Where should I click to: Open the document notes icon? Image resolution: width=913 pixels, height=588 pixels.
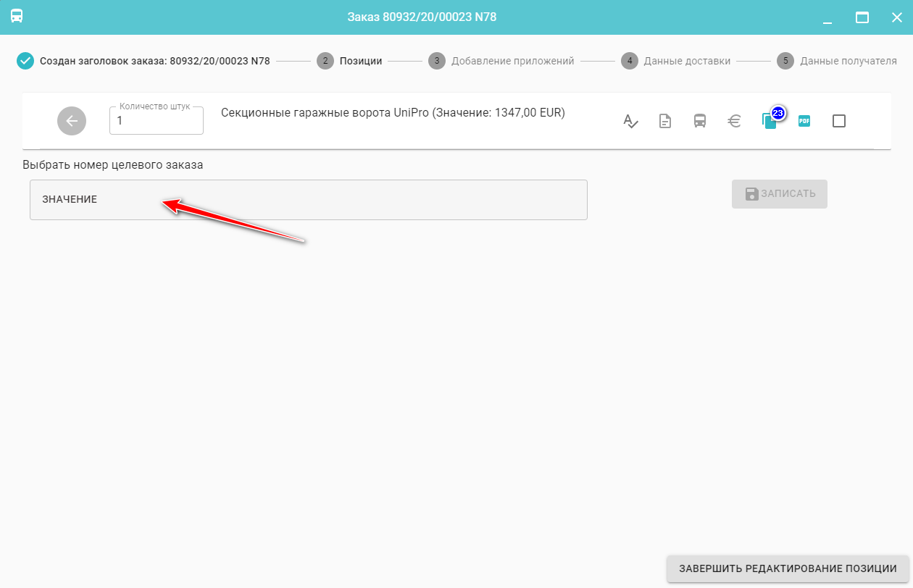(664, 121)
